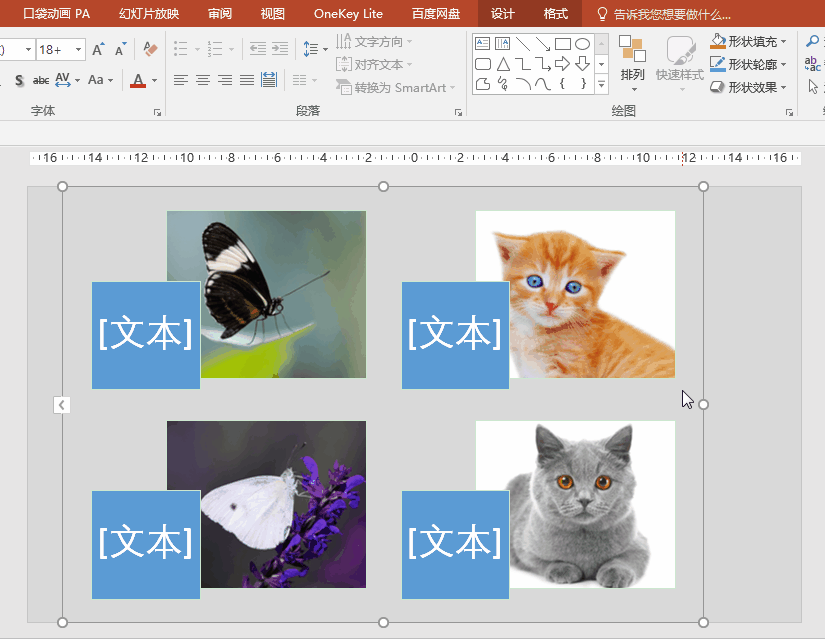Enable center text alignment
Image resolution: width=825 pixels, height=639 pixels.
click(203, 80)
